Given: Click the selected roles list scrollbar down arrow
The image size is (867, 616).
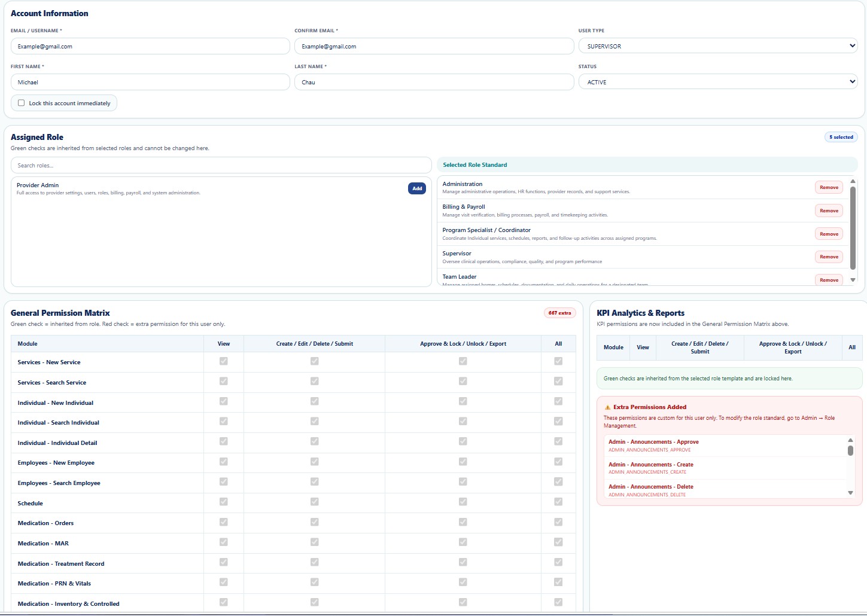Looking at the screenshot, I should [853, 280].
